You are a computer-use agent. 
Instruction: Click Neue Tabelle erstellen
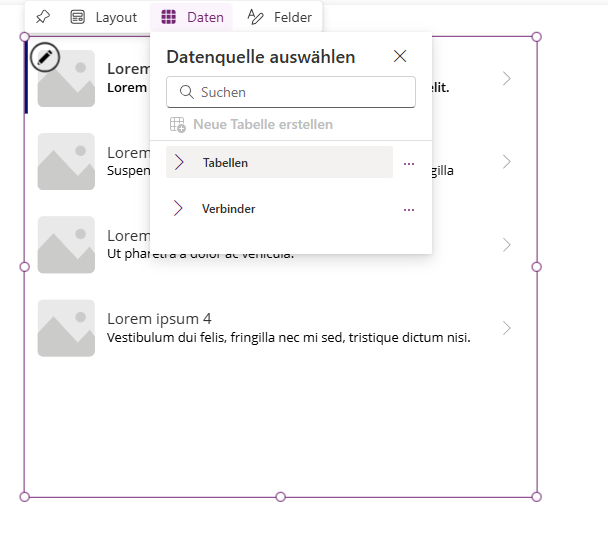[x=263, y=125]
